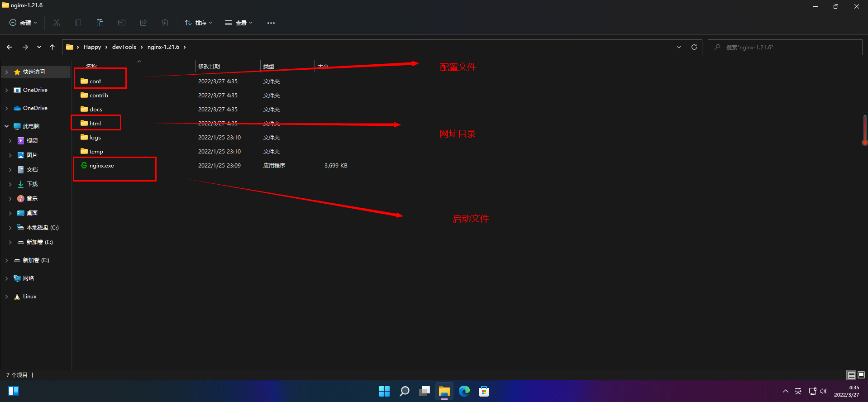Viewport: 868px width, 402px height.
Task: Select the docs folder
Action: coord(96,109)
